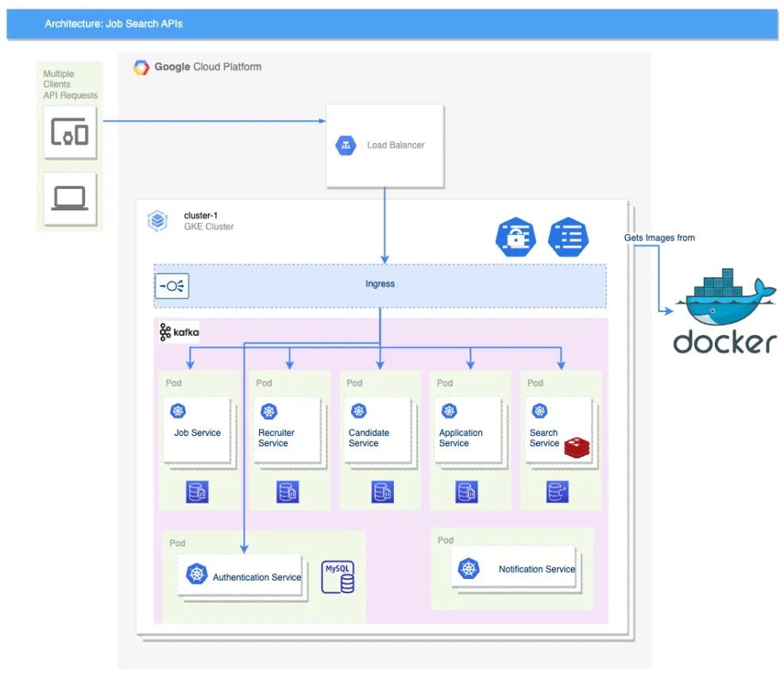Click the Kafka logo
The width and height of the screenshot is (784, 679).
click(179, 332)
